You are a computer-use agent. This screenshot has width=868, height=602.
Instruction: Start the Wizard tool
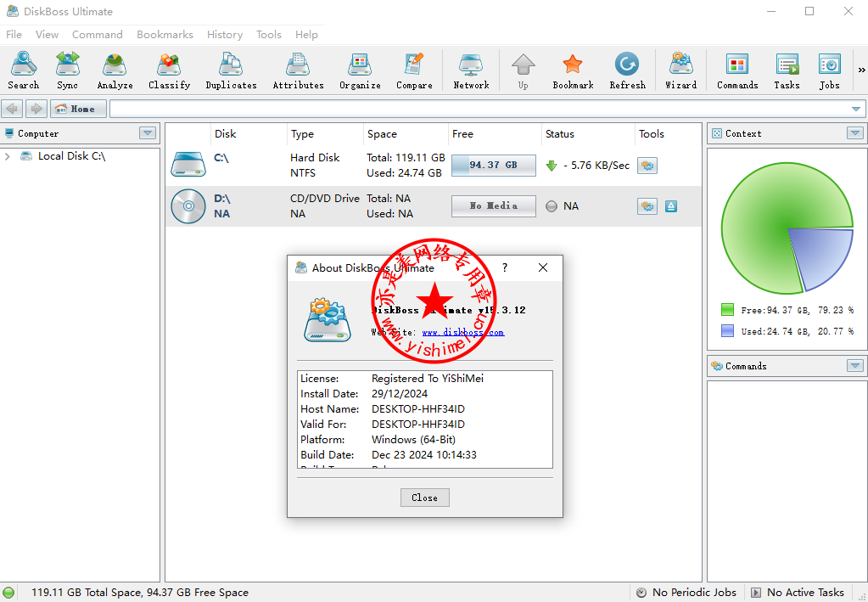point(680,70)
